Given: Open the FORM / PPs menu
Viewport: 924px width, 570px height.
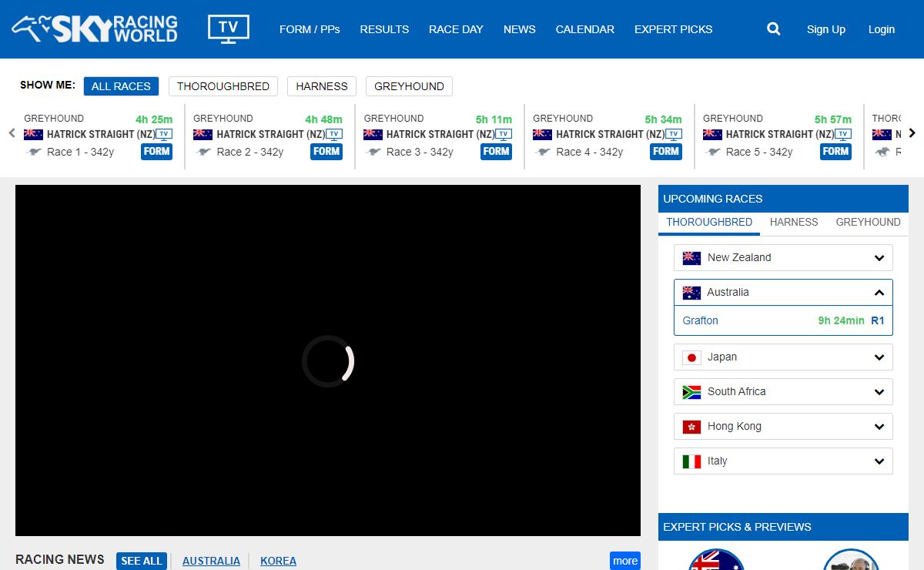Looking at the screenshot, I should 310,29.
